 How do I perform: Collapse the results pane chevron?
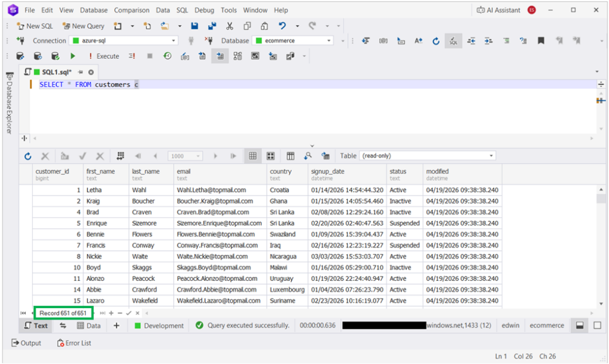(x=312, y=146)
